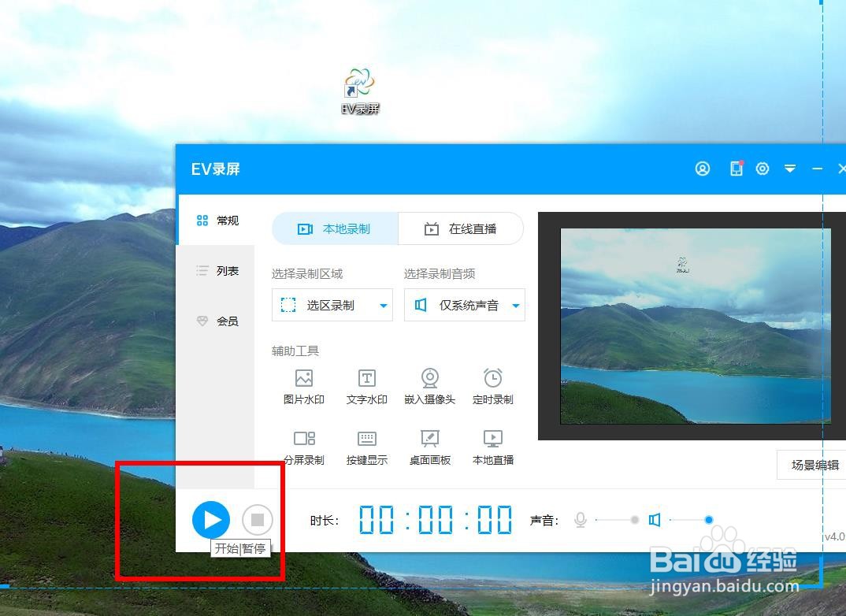Click the blue start recording button
This screenshot has width=846, height=616.
point(211,519)
